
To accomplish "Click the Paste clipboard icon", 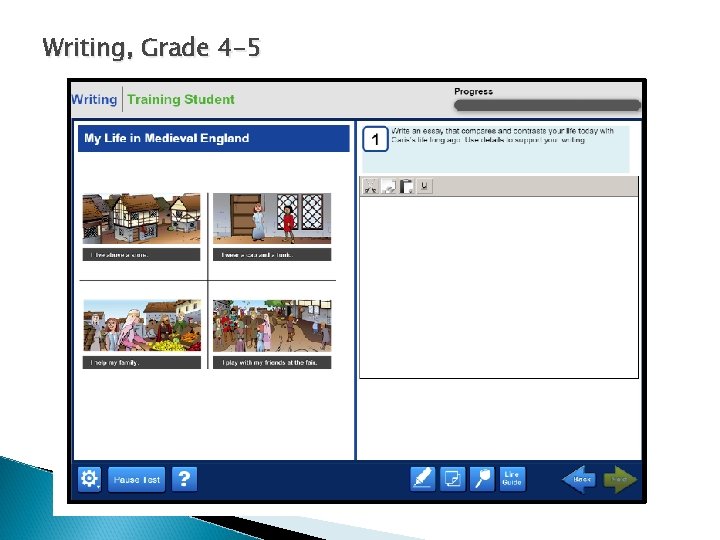I will tap(406, 186).
